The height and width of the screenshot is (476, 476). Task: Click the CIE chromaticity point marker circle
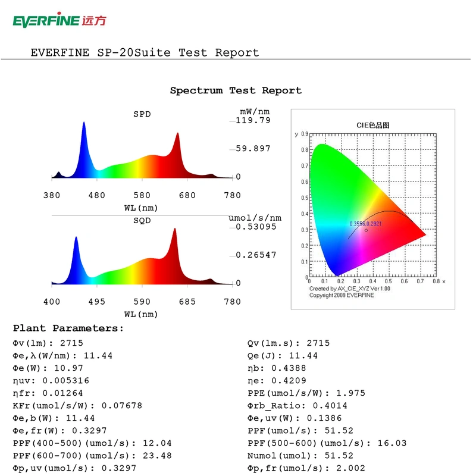(x=366, y=230)
